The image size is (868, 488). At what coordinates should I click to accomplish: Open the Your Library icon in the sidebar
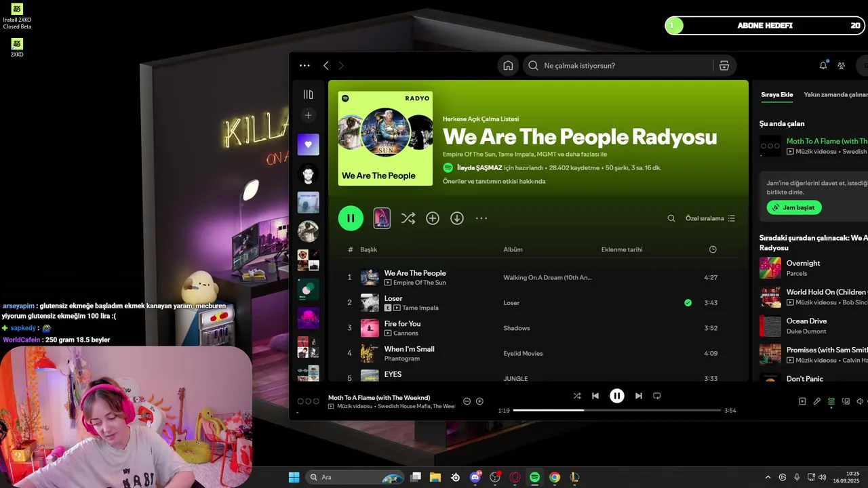point(308,95)
